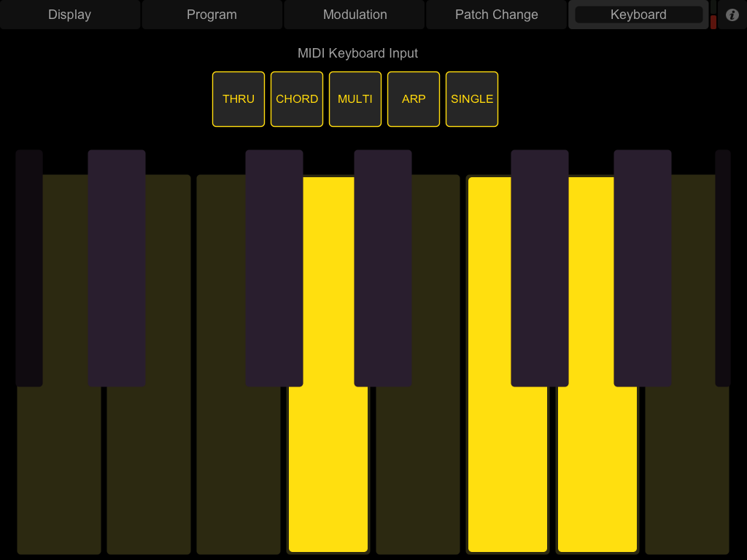Tap the highlighted yellow F white key
Image resolution: width=747 pixels, height=560 pixels.
pyautogui.click(x=507, y=474)
